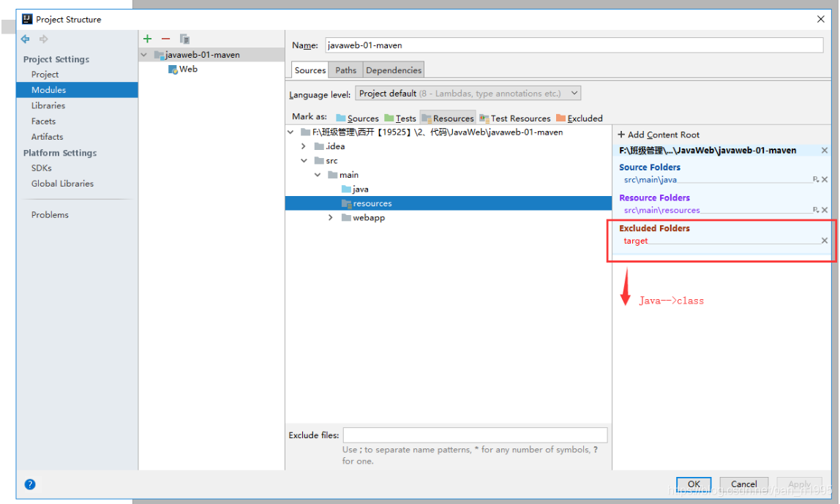Click the OK button
This screenshot has height=504, width=840.
[694, 484]
